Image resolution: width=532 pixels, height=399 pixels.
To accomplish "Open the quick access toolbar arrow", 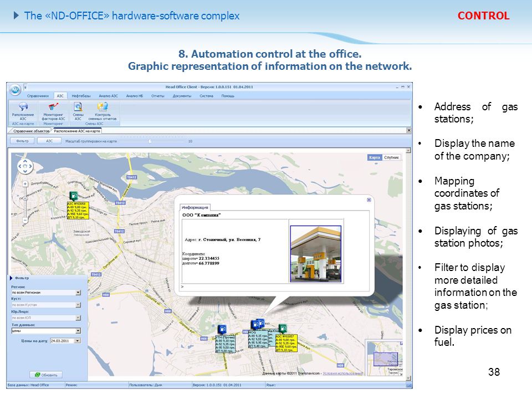I will pos(25,87).
